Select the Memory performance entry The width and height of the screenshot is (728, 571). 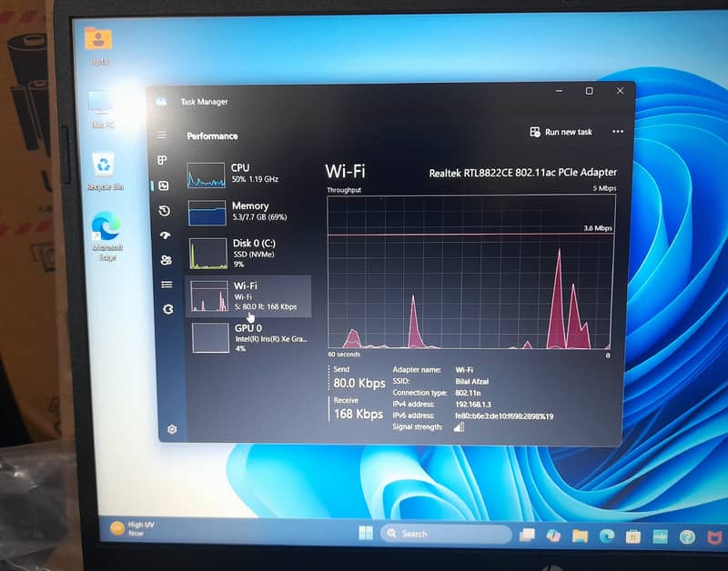pyautogui.click(x=248, y=212)
